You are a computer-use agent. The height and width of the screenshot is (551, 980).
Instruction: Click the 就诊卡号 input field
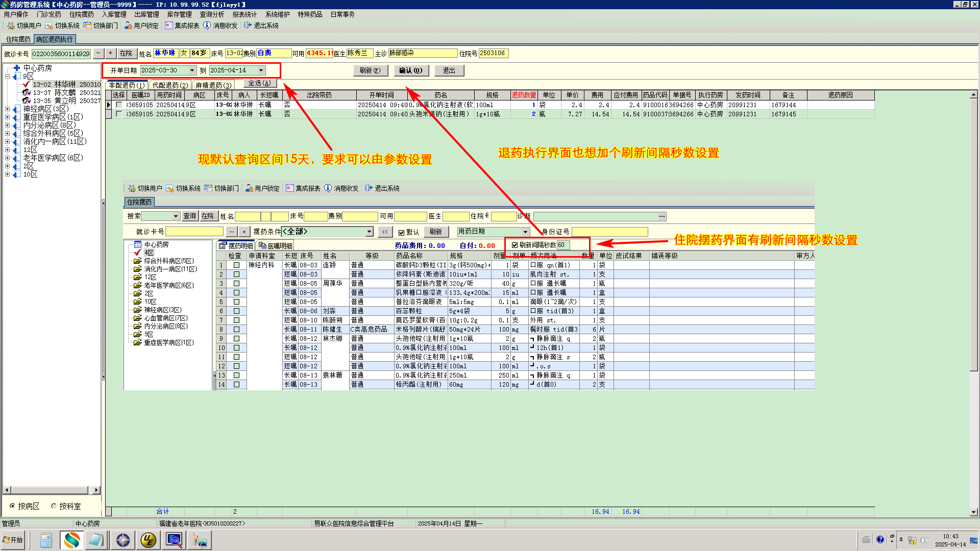pos(61,54)
